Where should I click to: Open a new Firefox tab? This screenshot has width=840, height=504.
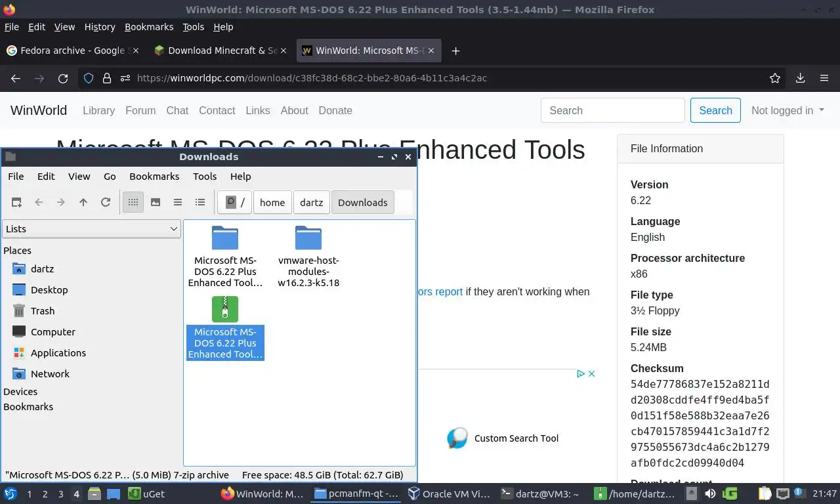point(455,51)
